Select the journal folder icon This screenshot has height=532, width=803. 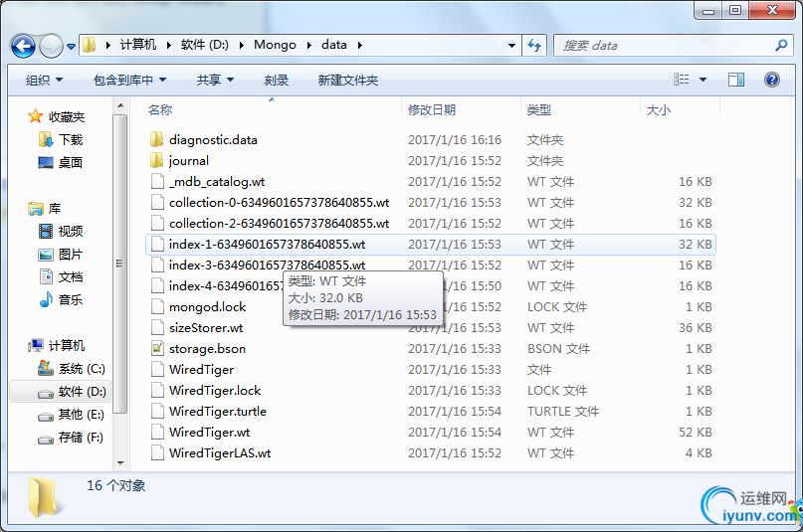[x=157, y=161]
